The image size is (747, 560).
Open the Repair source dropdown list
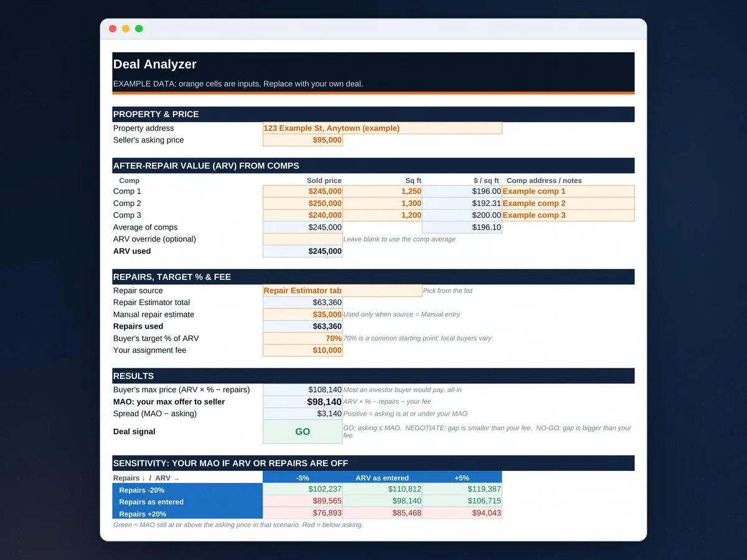342,291
